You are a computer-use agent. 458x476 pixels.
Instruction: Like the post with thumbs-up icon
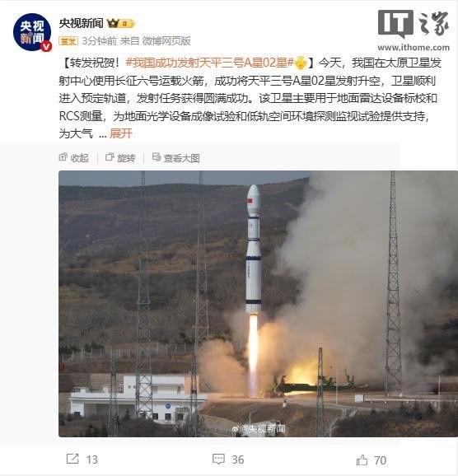pyautogui.click(x=362, y=460)
